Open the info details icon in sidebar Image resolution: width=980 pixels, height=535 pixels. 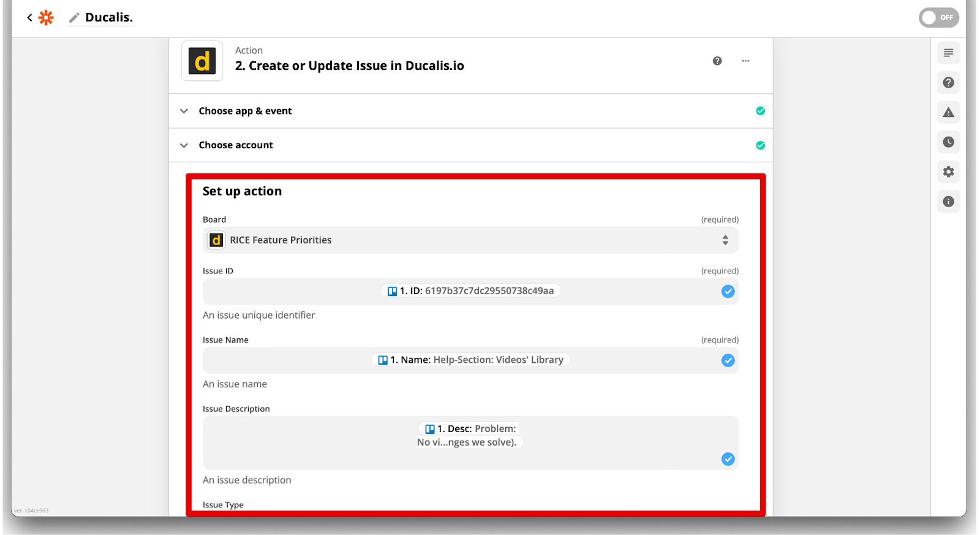(948, 202)
